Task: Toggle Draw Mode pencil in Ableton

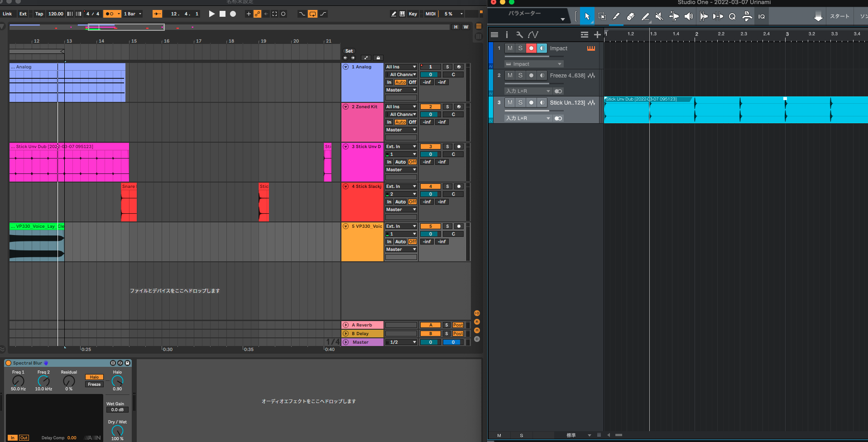Action: (x=393, y=14)
